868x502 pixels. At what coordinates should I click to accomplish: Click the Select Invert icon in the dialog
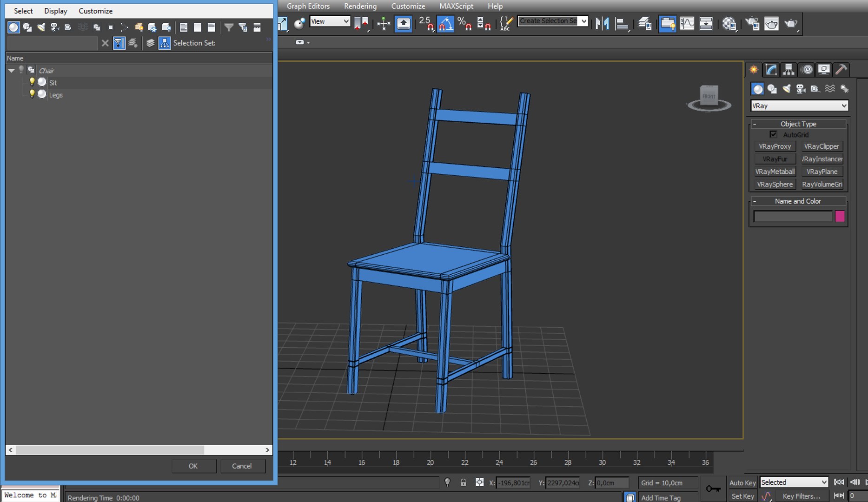click(211, 27)
